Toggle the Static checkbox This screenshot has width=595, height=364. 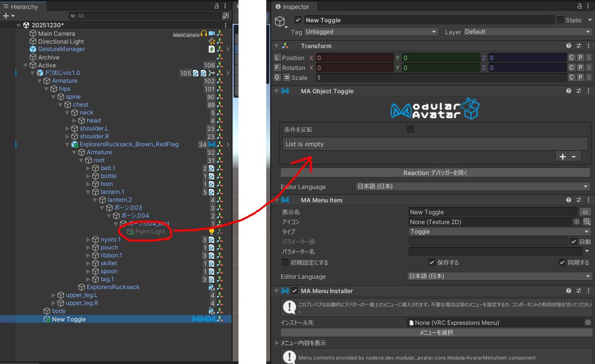(560, 20)
